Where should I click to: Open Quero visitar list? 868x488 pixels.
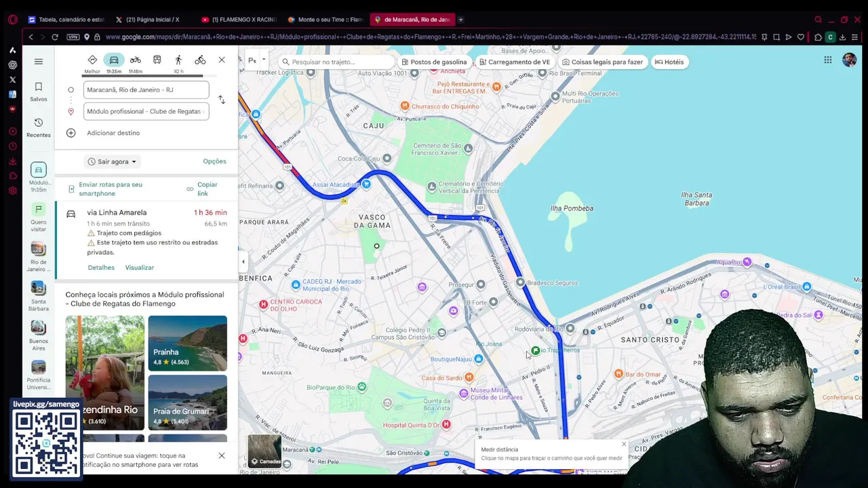coord(39,217)
